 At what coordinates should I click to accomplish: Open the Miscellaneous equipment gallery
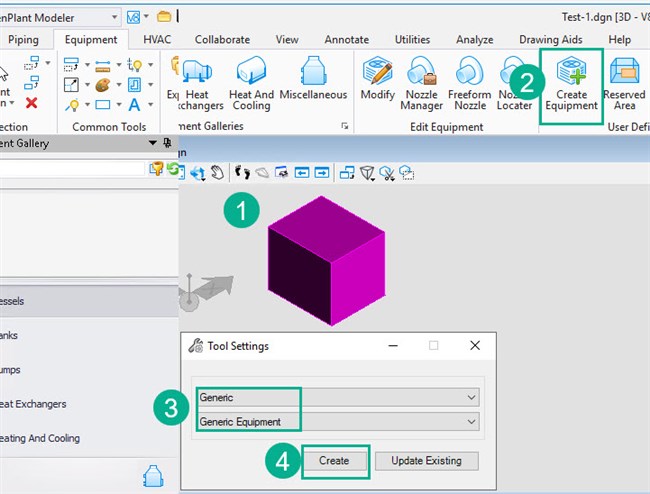tap(313, 79)
